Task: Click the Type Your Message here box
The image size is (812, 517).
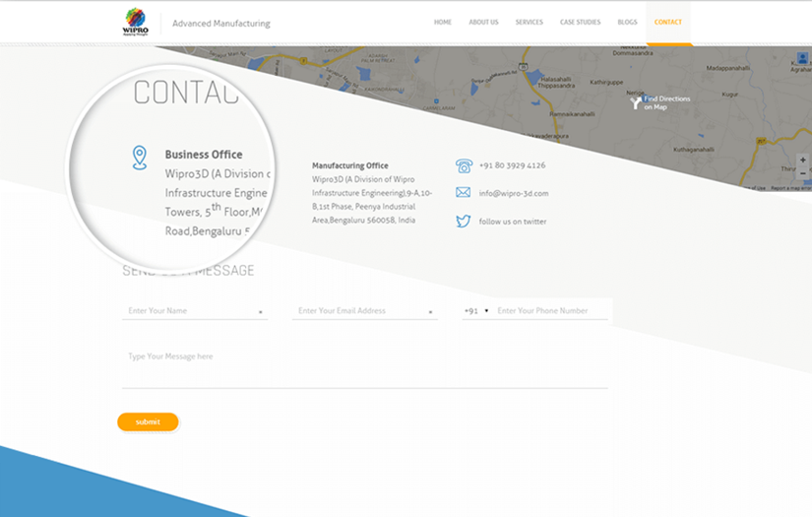Action: [364, 366]
